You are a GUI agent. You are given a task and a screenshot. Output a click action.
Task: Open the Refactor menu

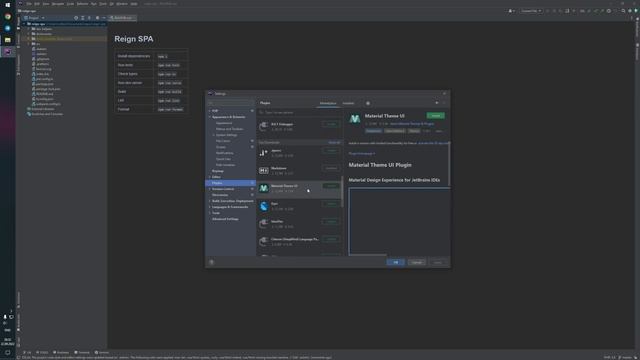(x=82, y=4)
